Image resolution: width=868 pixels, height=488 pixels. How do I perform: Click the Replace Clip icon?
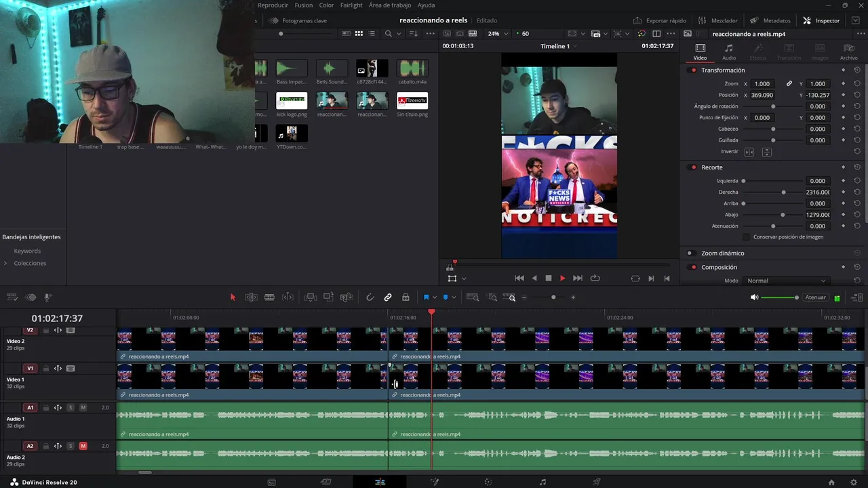(x=347, y=297)
